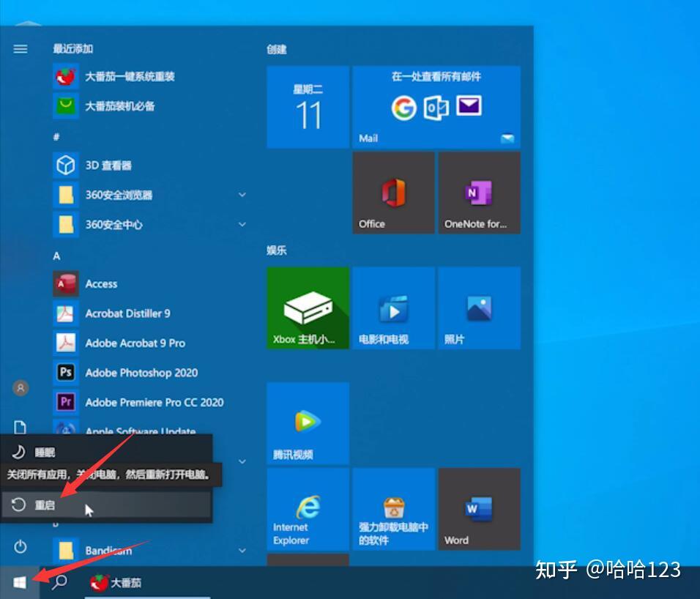Open Acrobat Distiller 9
The height and width of the screenshot is (599, 700).
click(149, 314)
